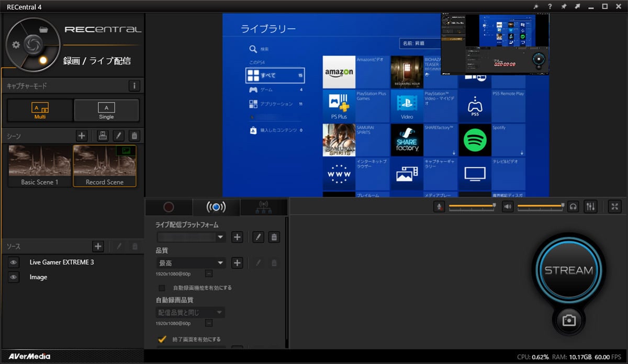
Task: Add a new source with the plus button
Action: coord(98,246)
